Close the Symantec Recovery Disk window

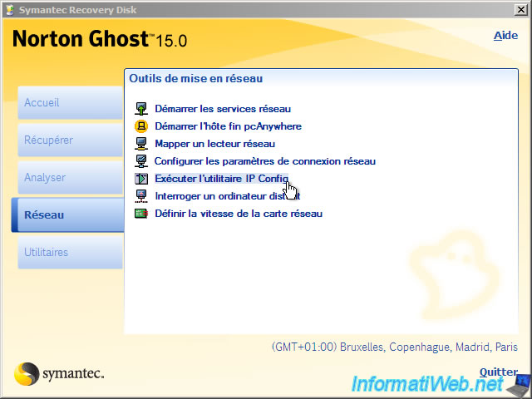tap(521, 10)
